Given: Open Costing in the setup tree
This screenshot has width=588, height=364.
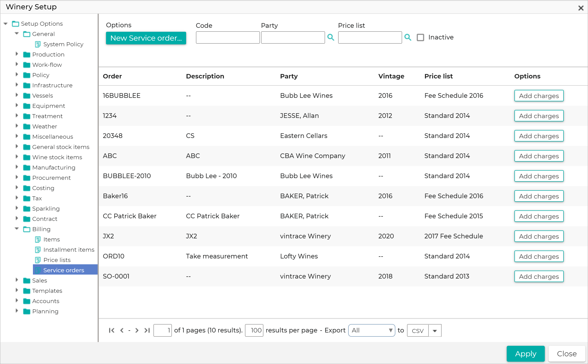Looking at the screenshot, I should pyautogui.click(x=43, y=188).
